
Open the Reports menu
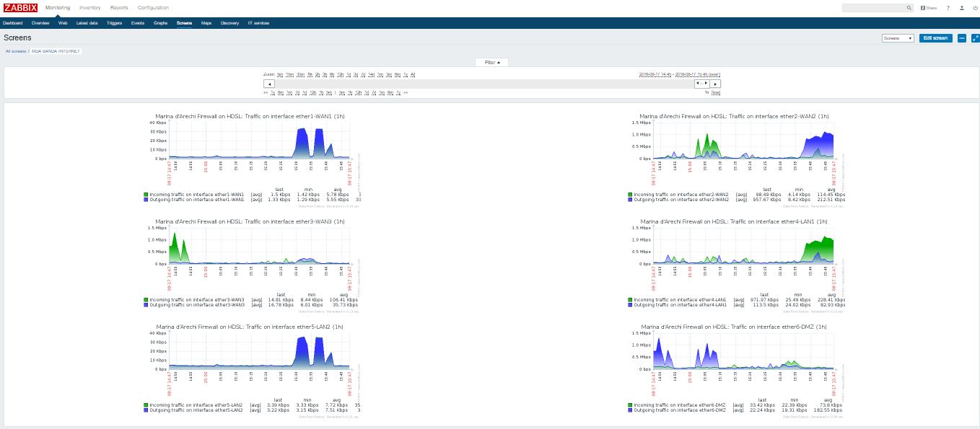pos(119,8)
